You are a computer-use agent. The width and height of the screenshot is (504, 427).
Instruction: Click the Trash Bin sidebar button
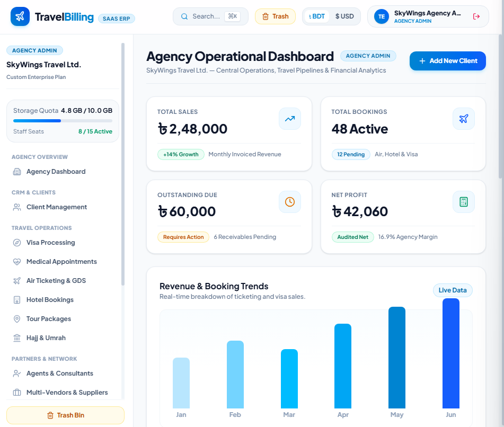pos(65,415)
